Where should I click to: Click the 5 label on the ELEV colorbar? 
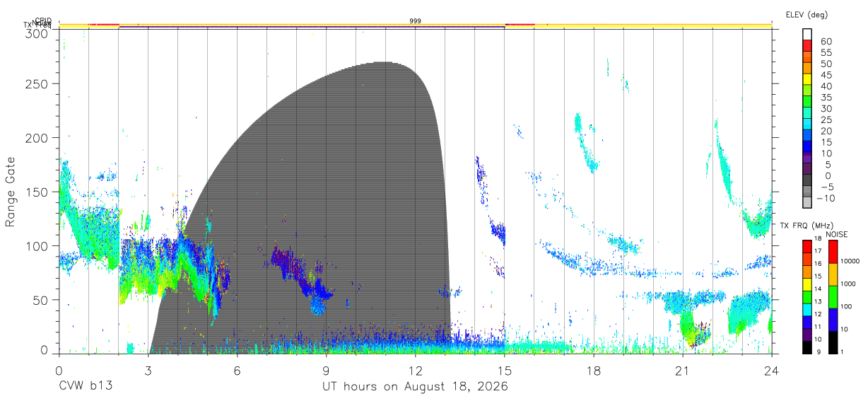click(x=828, y=165)
